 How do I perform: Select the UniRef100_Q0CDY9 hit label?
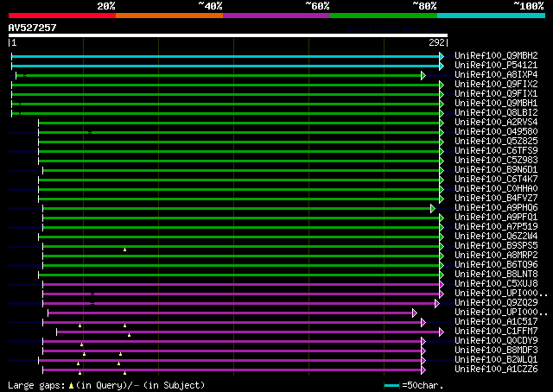point(496,341)
